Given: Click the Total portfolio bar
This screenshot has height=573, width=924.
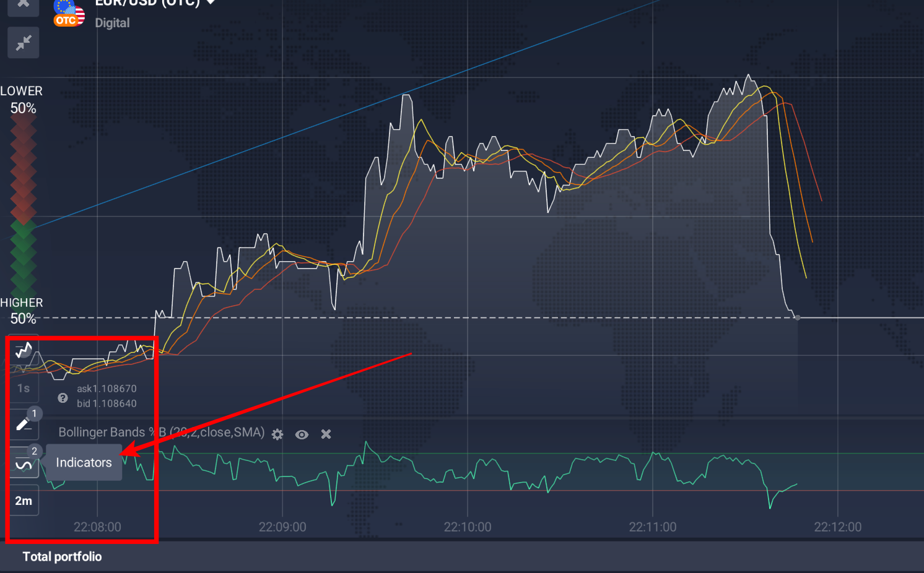Looking at the screenshot, I should (x=61, y=556).
